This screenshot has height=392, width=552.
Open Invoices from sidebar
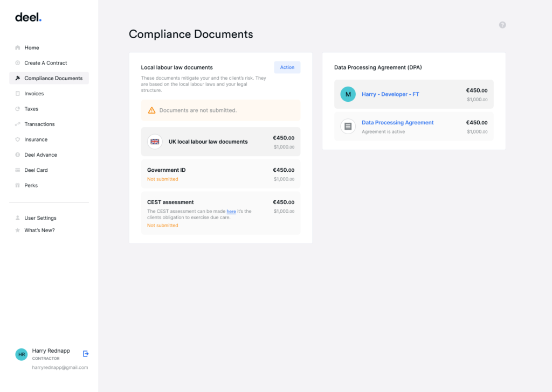pos(49,94)
